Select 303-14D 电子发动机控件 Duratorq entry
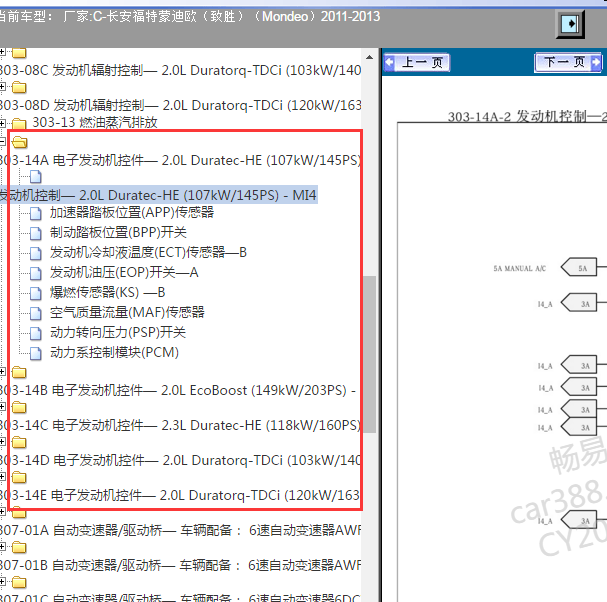The height and width of the screenshot is (602, 607). [x=180, y=460]
